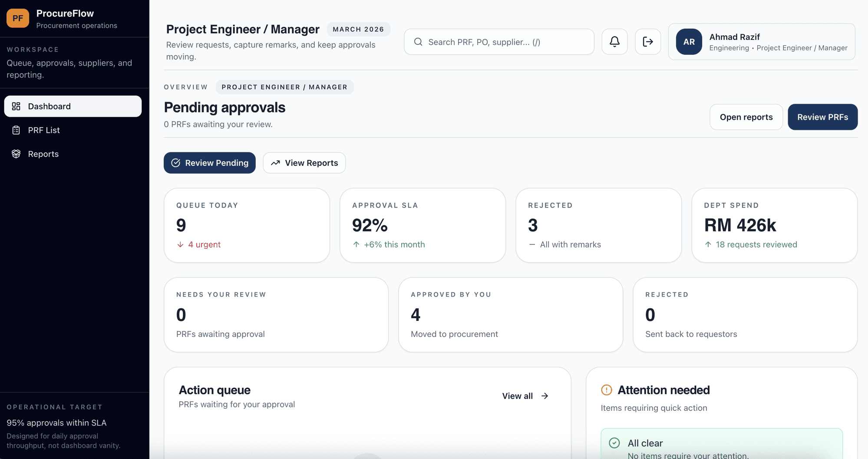Open the Needs Your Review card
Image resolution: width=868 pixels, height=459 pixels.
[276, 314]
